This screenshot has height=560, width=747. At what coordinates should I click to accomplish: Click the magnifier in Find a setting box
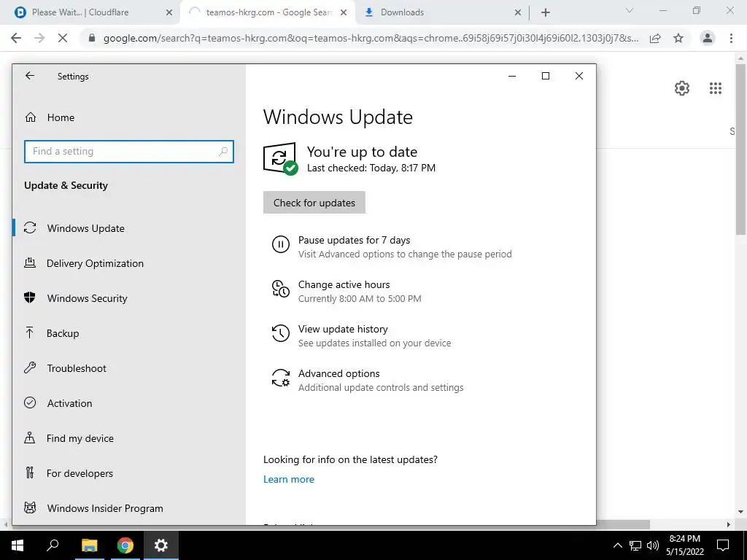(x=223, y=152)
